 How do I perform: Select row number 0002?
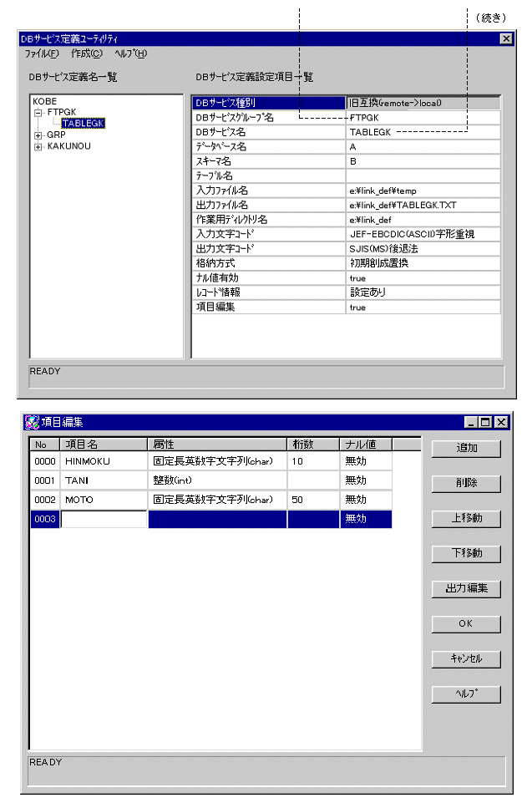[45, 500]
